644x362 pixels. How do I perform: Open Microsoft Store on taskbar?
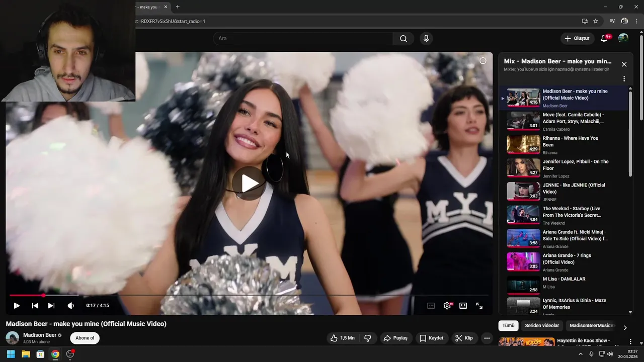[40, 354]
